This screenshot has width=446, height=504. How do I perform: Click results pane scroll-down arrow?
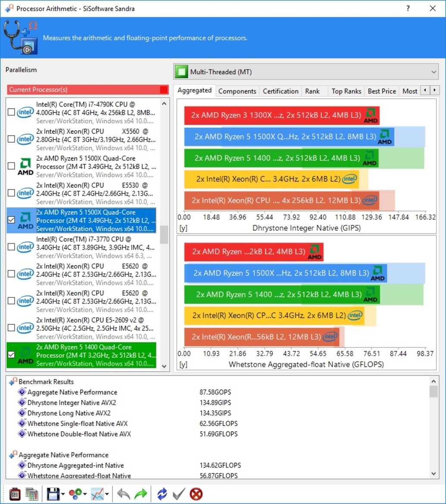(434, 474)
